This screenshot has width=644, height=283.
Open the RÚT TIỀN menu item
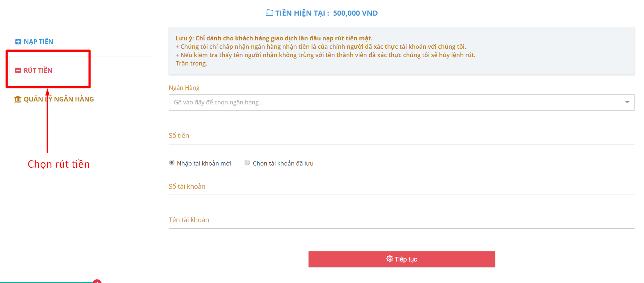click(x=34, y=71)
